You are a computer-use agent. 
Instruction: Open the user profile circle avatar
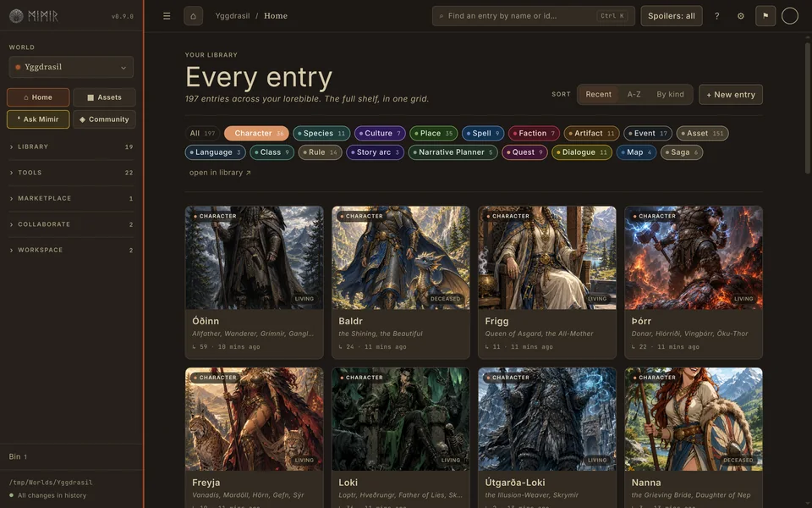tap(790, 16)
